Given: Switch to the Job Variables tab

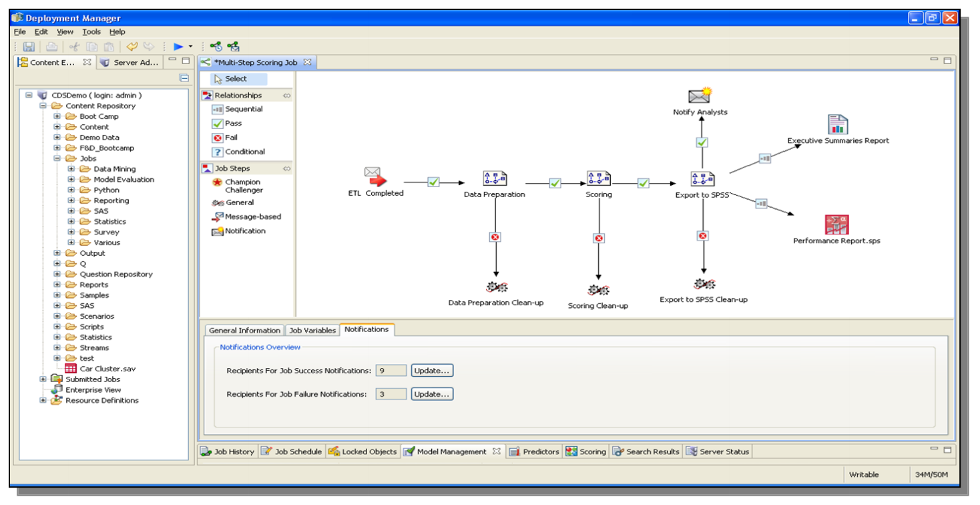Looking at the screenshot, I should [x=312, y=330].
